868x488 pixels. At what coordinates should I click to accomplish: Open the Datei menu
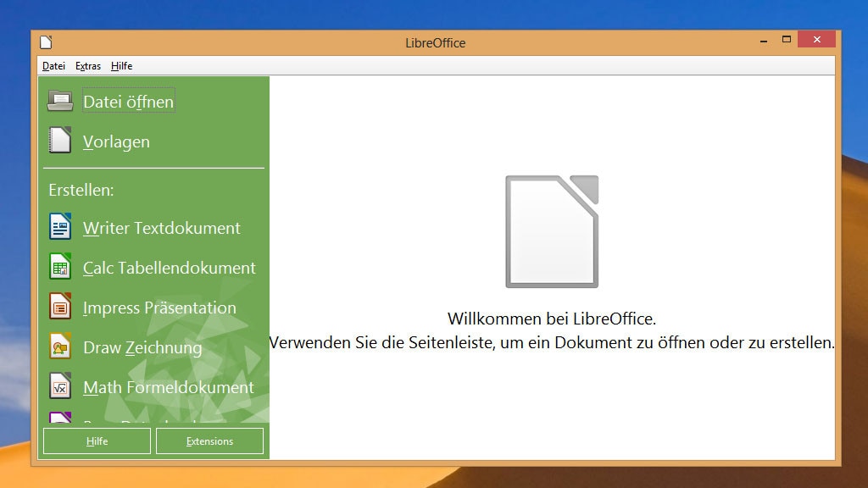click(53, 65)
